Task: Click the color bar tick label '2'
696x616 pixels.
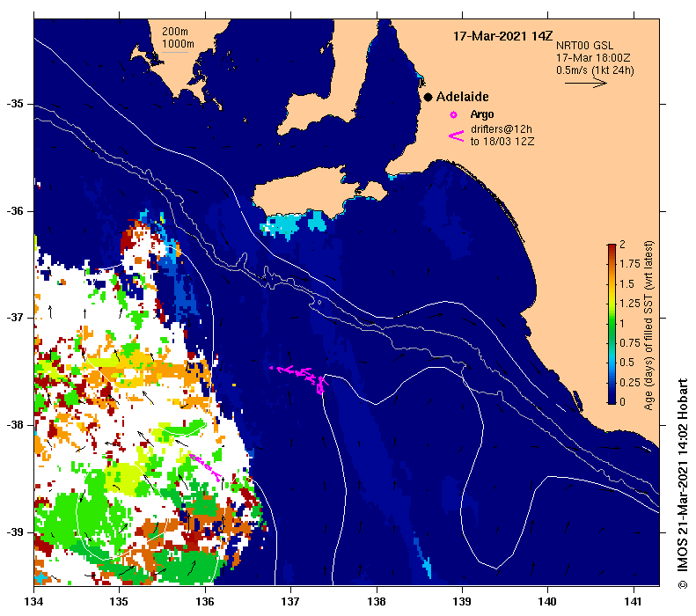Action: click(622, 244)
